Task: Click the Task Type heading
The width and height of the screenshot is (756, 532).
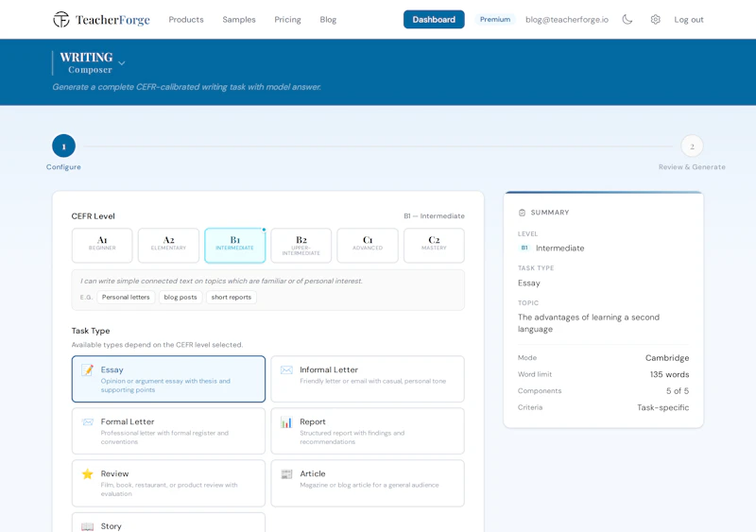Action: [91, 331]
